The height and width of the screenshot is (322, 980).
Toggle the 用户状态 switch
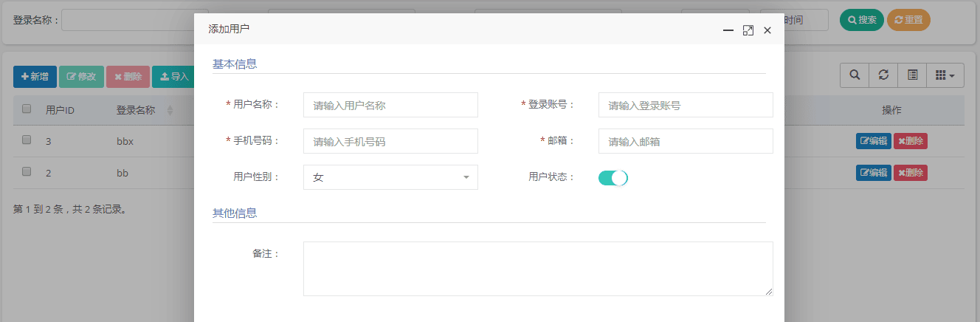click(612, 177)
